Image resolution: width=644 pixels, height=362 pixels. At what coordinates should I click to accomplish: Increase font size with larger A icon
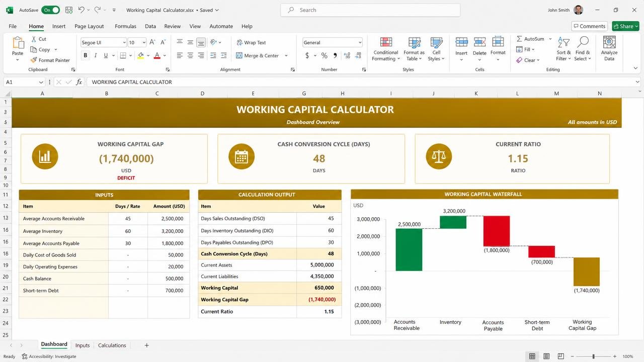pyautogui.click(x=152, y=43)
